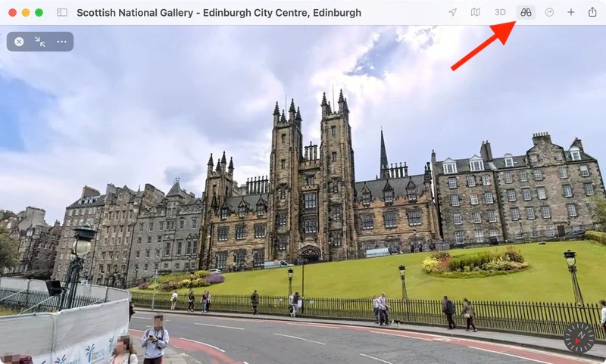Click the compass to reset north
Screen dimensions: 606x364
(579, 338)
